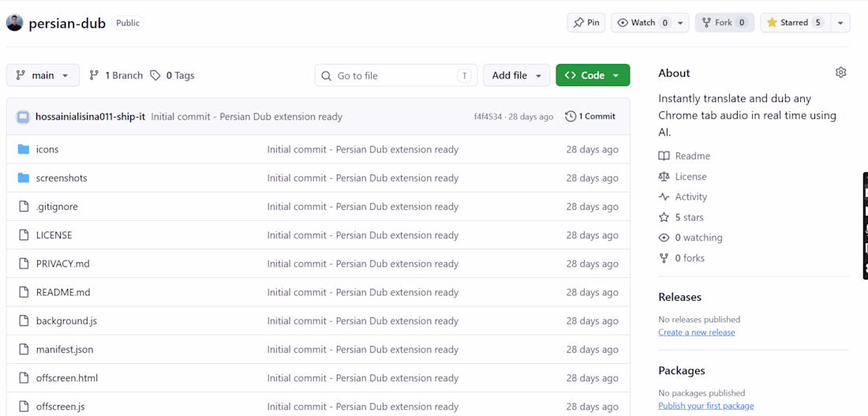Open Activity link in About sidebar
Image resolution: width=868 pixels, height=416 pixels.
683,197
